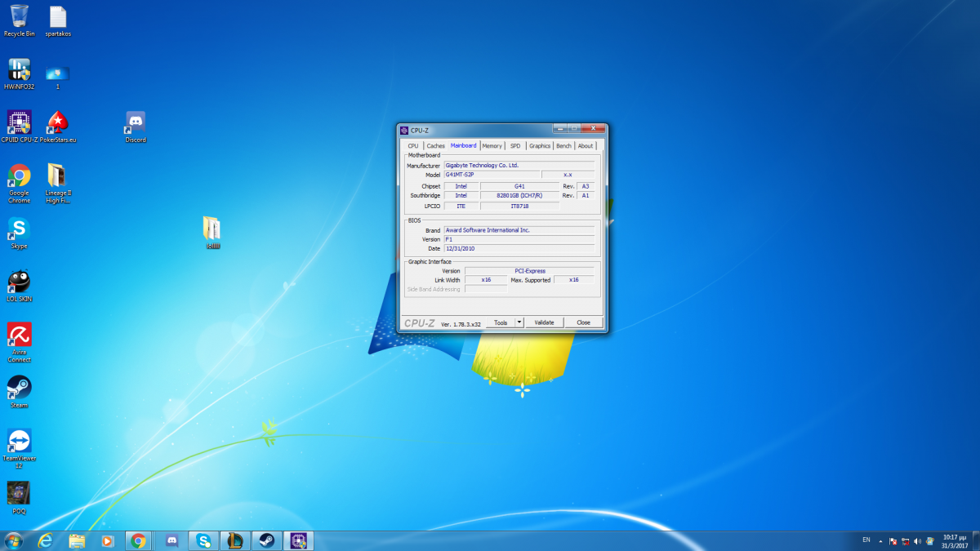Open the network status tray icon
Screen dimensions: 980x551
[x=906, y=541]
